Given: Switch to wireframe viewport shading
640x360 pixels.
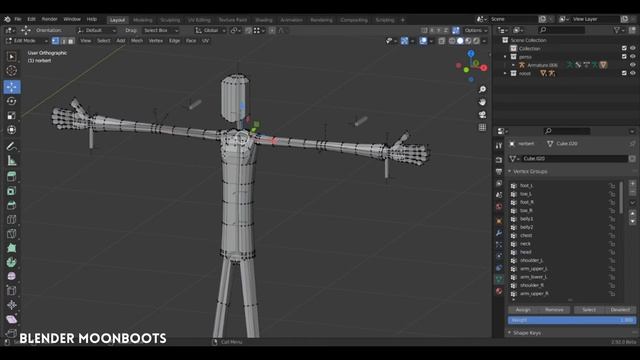Looking at the screenshot, I should [x=452, y=41].
